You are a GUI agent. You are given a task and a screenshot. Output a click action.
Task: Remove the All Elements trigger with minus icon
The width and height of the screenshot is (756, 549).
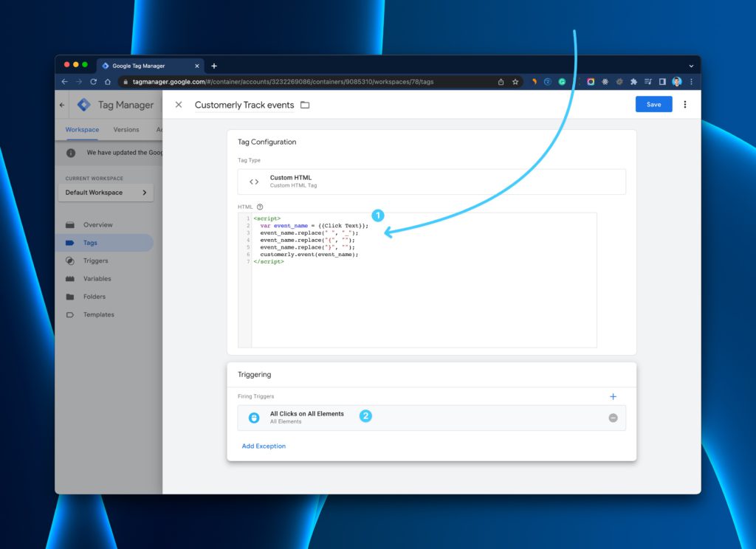coord(613,418)
